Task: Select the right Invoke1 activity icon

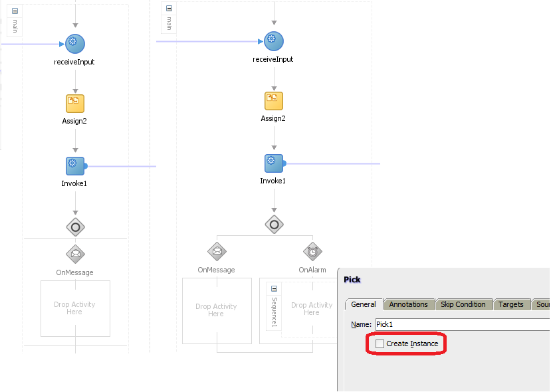Action: coord(274,163)
